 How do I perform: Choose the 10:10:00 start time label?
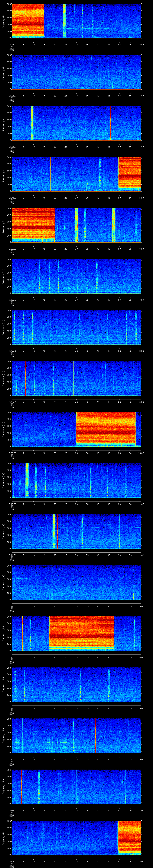pyautogui.click(x=12, y=504)
